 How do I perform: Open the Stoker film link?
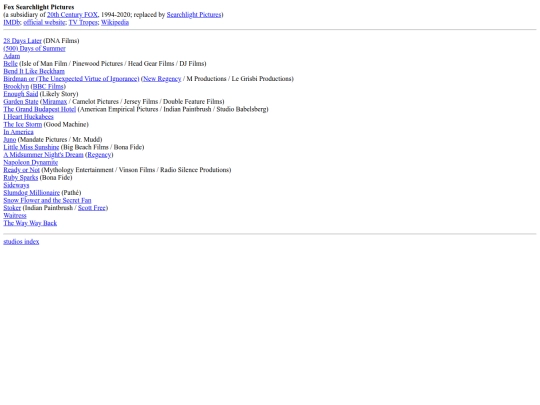pyautogui.click(x=12, y=208)
